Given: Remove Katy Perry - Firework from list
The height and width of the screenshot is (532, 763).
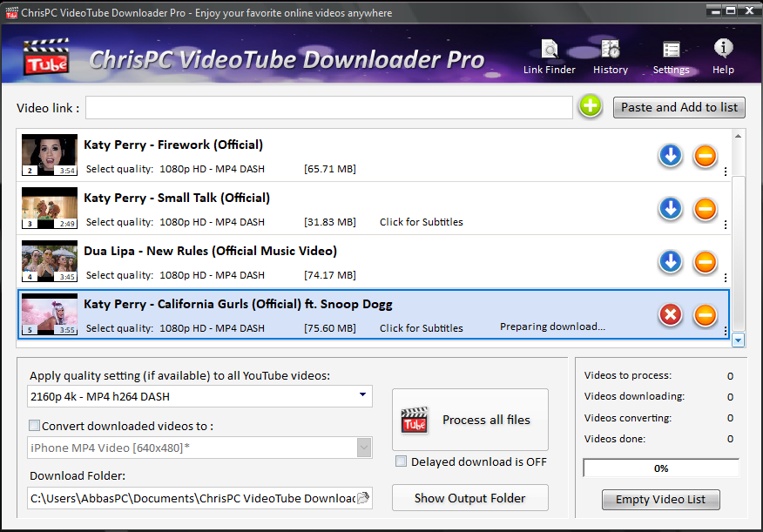Looking at the screenshot, I should click(706, 156).
